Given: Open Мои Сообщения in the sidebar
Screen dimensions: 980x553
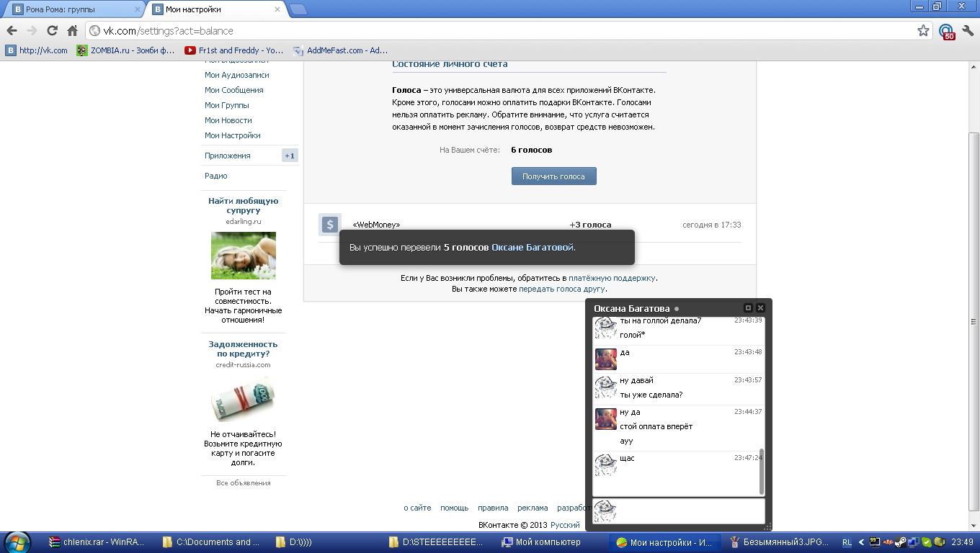Looking at the screenshot, I should [x=233, y=90].
